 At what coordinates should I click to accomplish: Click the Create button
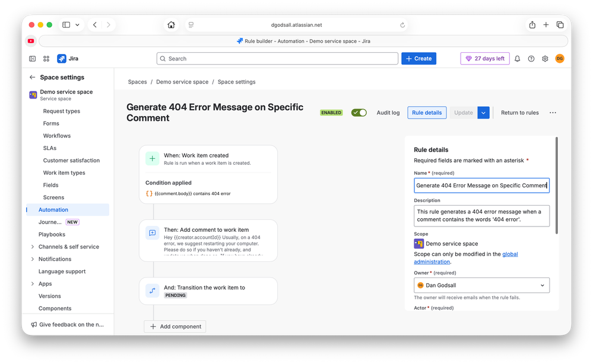(x=418, y=59)
